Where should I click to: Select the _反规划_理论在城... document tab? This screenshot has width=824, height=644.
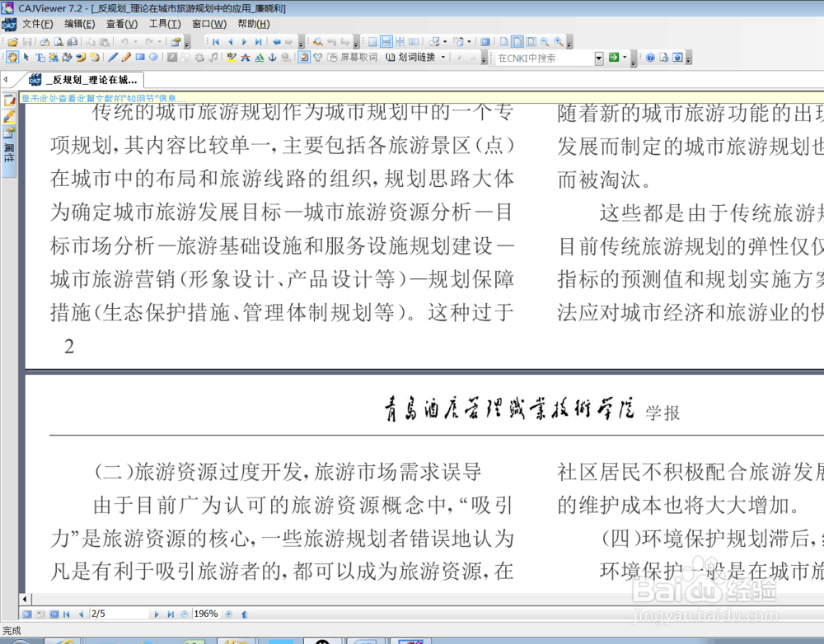point(84,80)
